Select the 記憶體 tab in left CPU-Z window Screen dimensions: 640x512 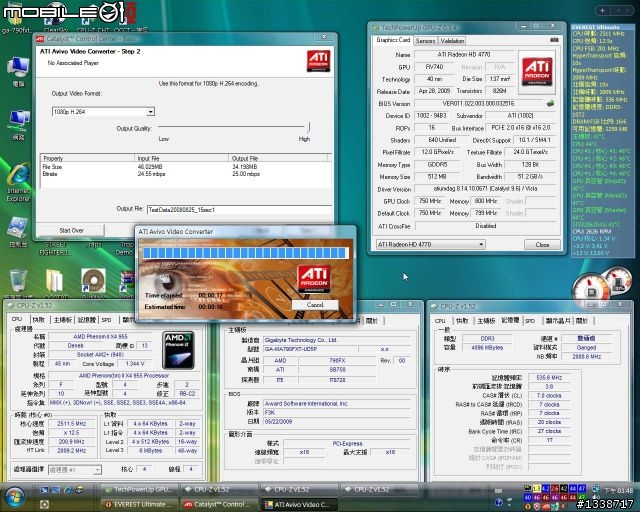click(x=87, y=320)
